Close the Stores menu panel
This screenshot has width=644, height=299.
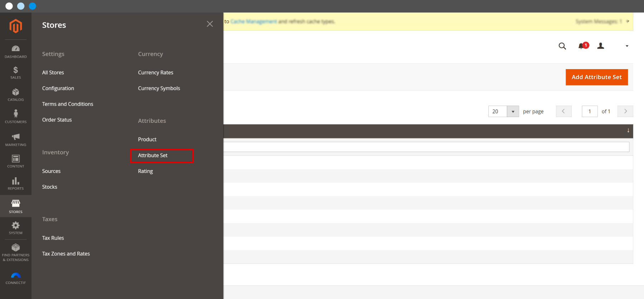[210, 24]
